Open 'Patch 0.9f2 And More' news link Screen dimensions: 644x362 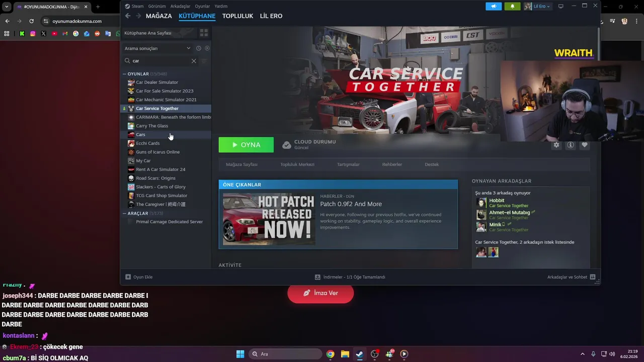tap(351, 204)
